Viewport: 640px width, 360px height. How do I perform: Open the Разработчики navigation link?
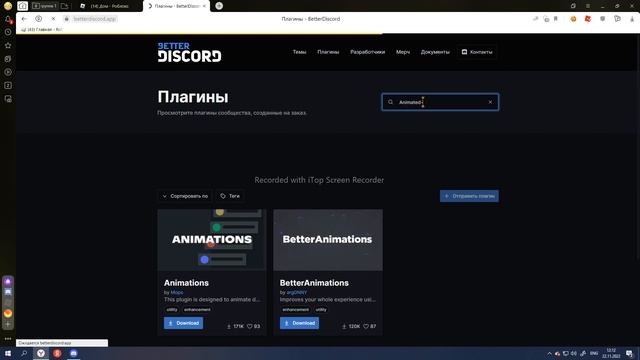[367, 52]
